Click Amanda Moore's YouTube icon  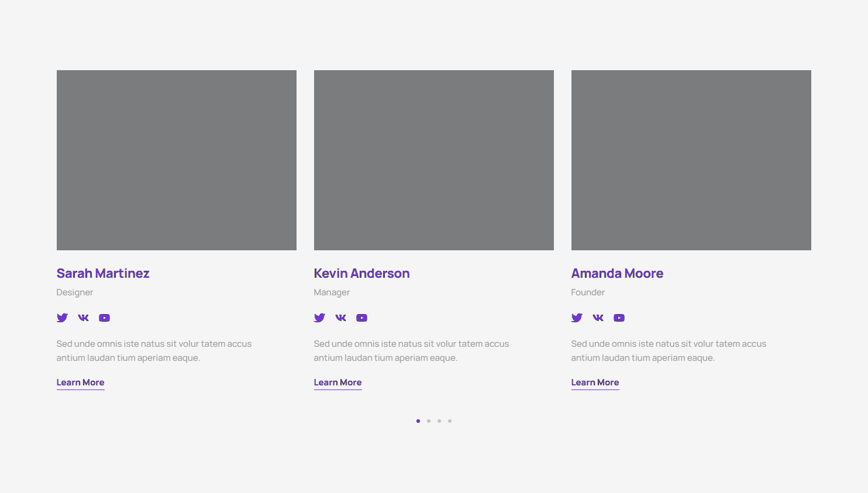click(x=619, y=318)
